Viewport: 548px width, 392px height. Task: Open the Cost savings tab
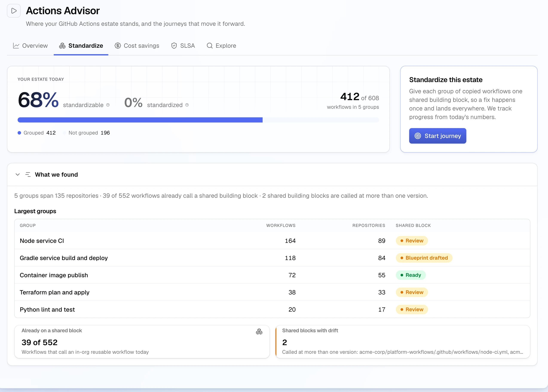coord(137,46)
